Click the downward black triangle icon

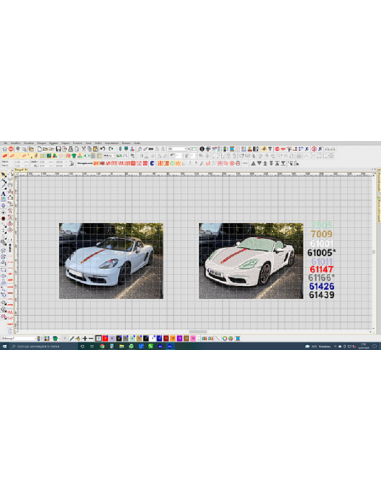[259, 163]
